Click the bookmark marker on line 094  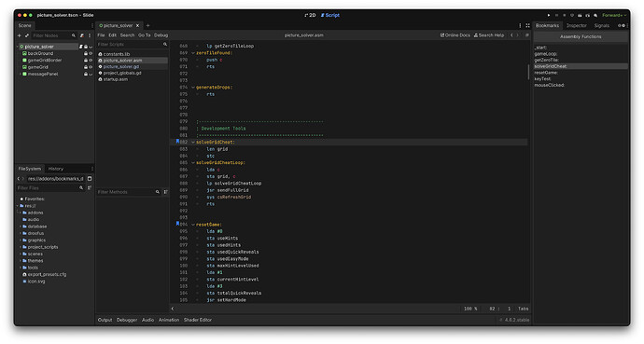pos(177,224)
